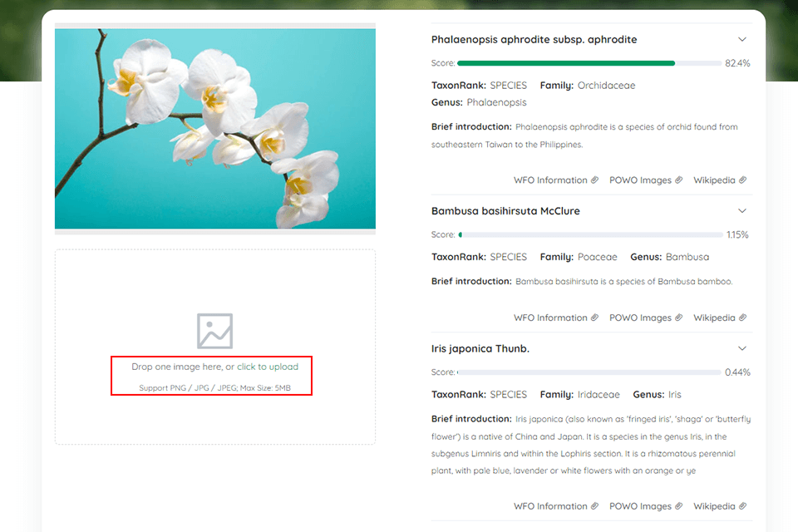The width and height of the screenshot is (798, 532).
Task: Collapse the Bambusa basihirsuta McClure chevron
Action: [x=742, y=211]
